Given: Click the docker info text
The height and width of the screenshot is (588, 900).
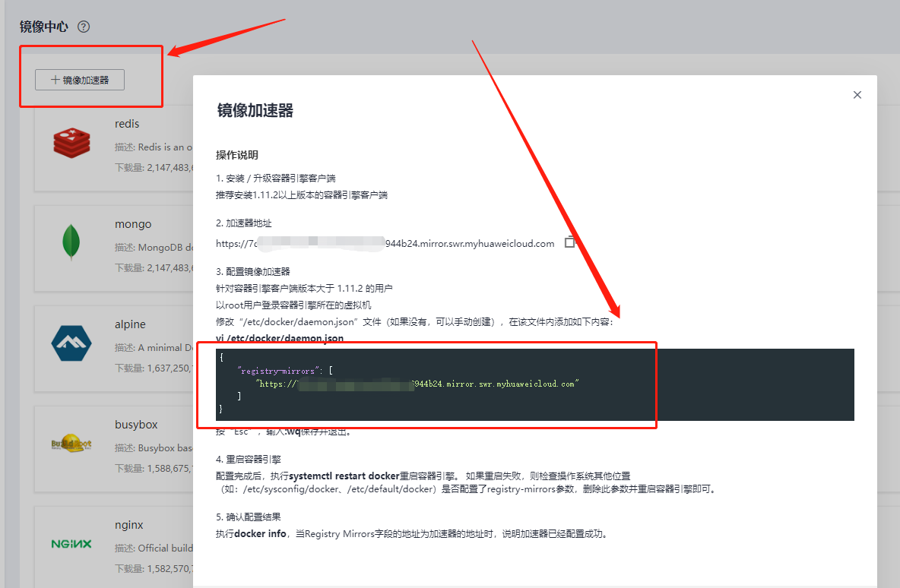Looking at the screenshot, I should [x=260, y=533].
